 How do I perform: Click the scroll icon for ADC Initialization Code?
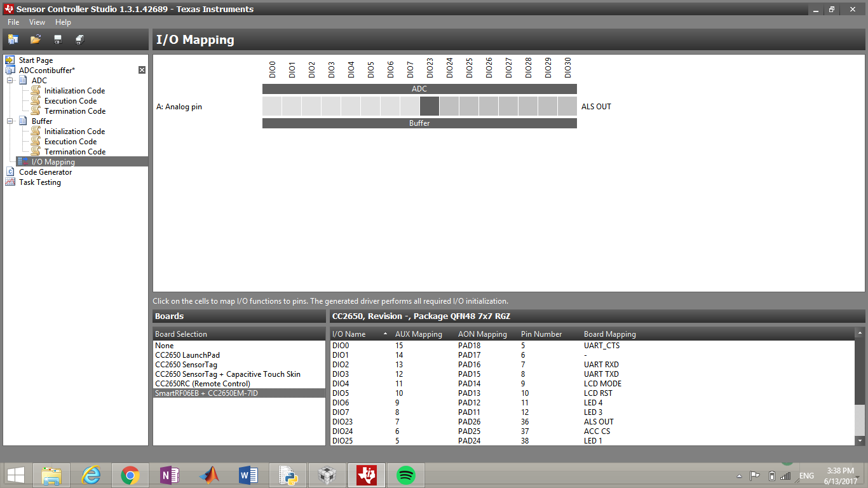(x=36, y=91)
